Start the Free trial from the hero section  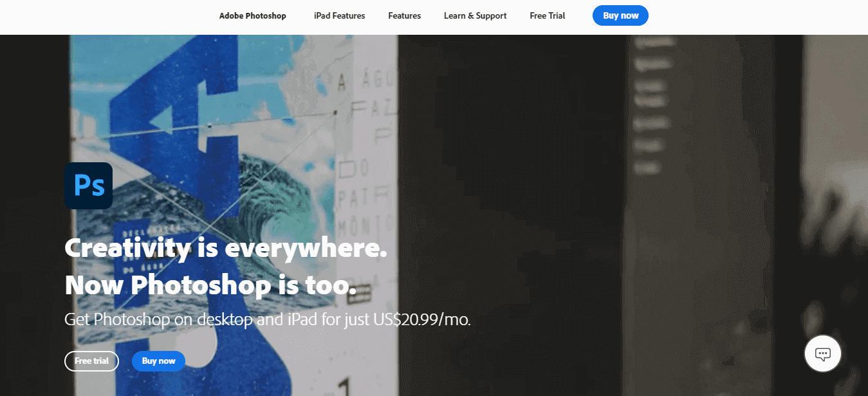pyautogui.click(x=91, y=361)
